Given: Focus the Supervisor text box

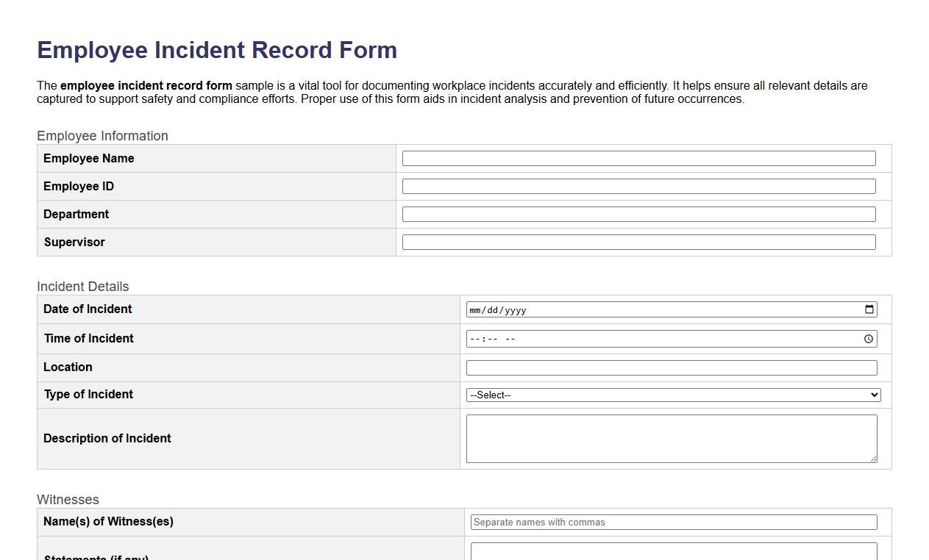Looking at the screenshot, I should (638, 242).
